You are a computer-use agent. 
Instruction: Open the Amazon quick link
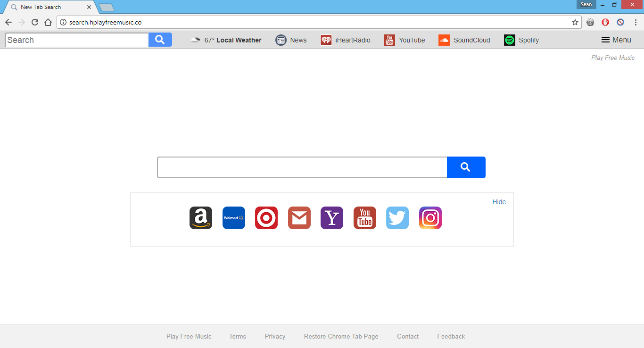tap(200, 218)
